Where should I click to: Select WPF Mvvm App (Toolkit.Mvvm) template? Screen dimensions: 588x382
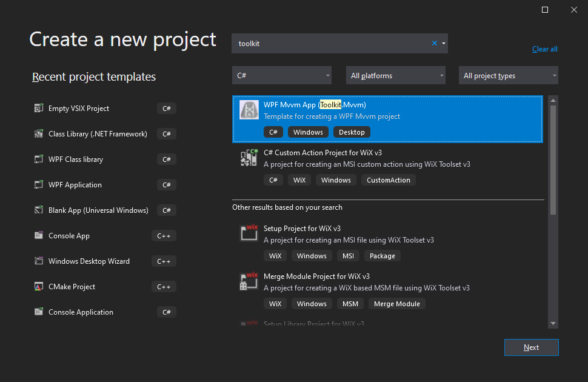click(387, 119)
